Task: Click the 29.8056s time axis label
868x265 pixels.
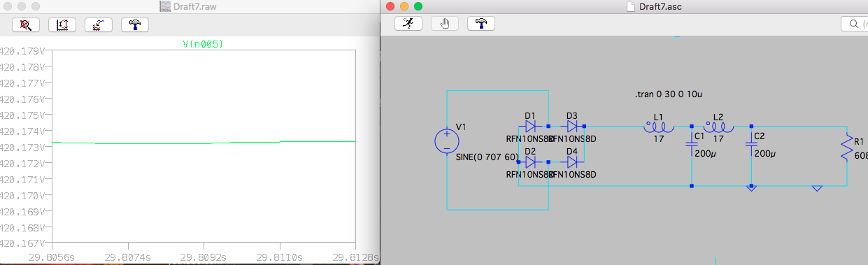Action: 52,257
